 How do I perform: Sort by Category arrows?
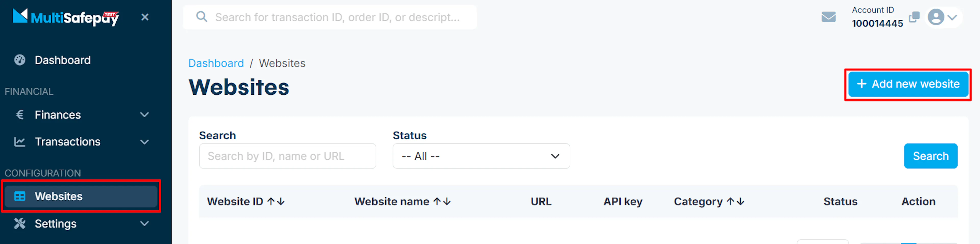(735, 201)
